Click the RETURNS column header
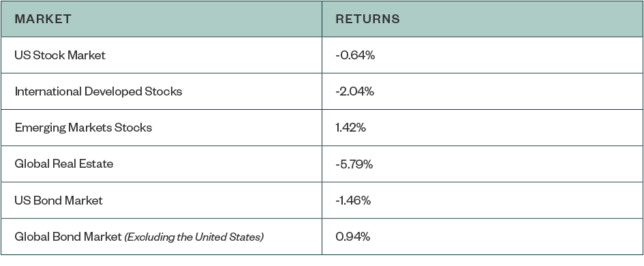The height and width of the screenshot is (266, 644). [x=367, y=19]
